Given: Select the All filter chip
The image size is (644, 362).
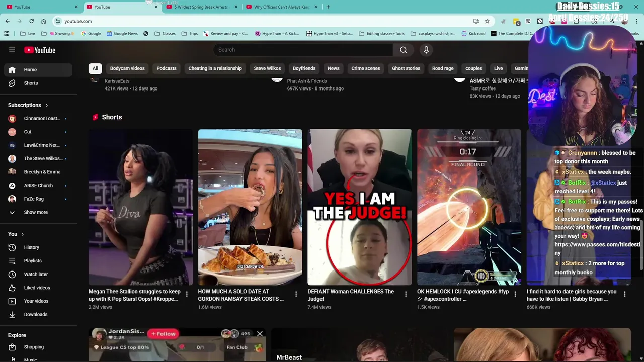Looking at the screenshot, I should pos(95,68).
